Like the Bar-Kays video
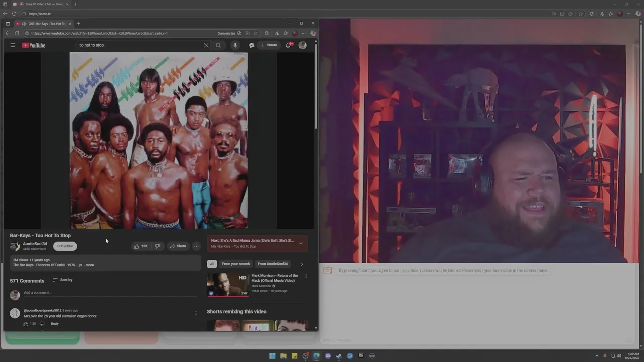This screenshot has width=644, height=362. 141,246
